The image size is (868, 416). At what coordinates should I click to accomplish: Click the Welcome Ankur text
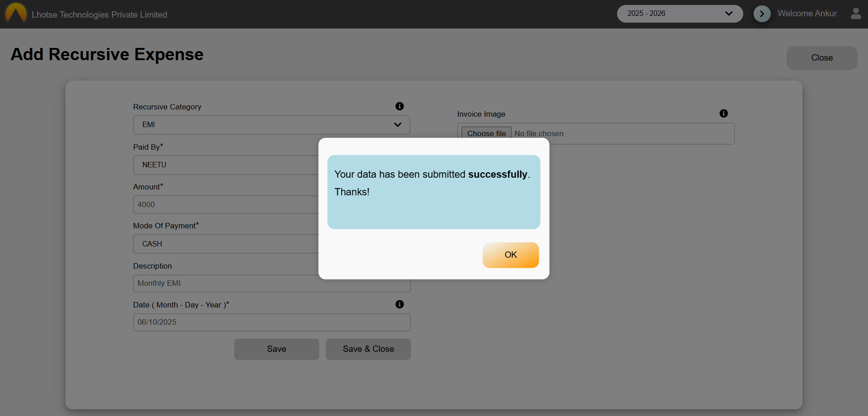(x=807, y=14)
